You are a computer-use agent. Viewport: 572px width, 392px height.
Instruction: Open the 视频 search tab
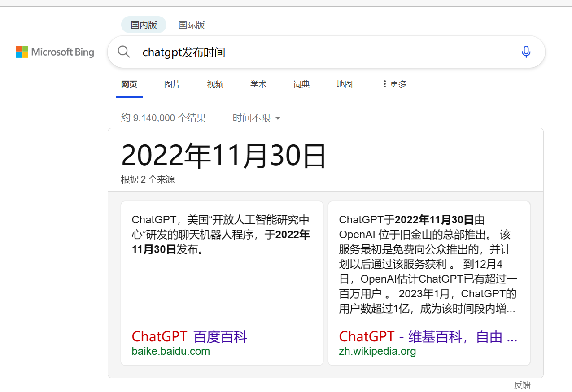tap(215, 84)
